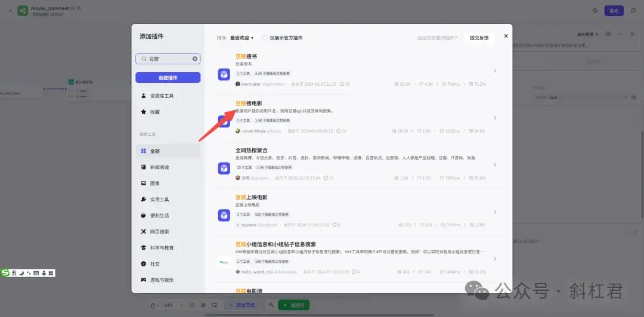Select 实用工具 category

tap(168, 200)
